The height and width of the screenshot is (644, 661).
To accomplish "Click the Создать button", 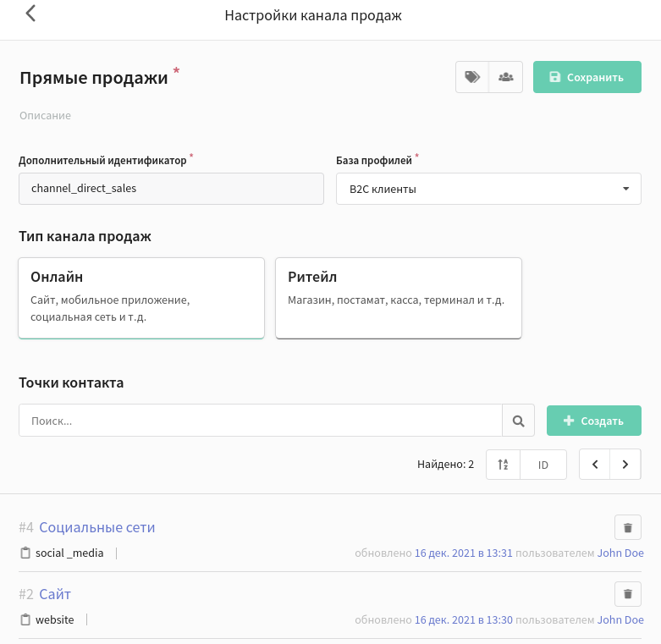I will pyautogui.click(x=594, y=421).
